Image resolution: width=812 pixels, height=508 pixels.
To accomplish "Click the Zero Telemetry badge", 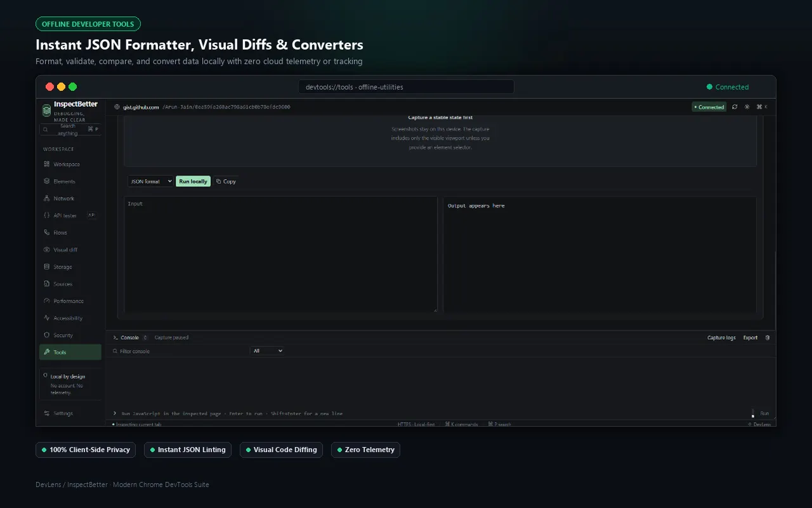I will (365, 450).
